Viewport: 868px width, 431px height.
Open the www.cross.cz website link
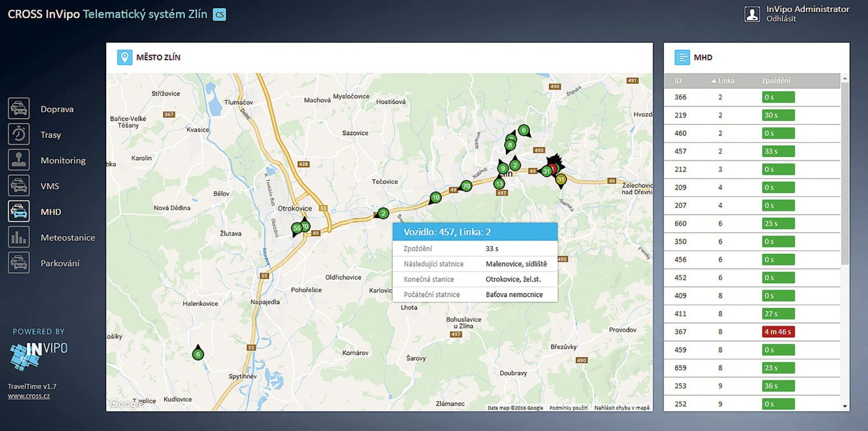click(29, 396)
